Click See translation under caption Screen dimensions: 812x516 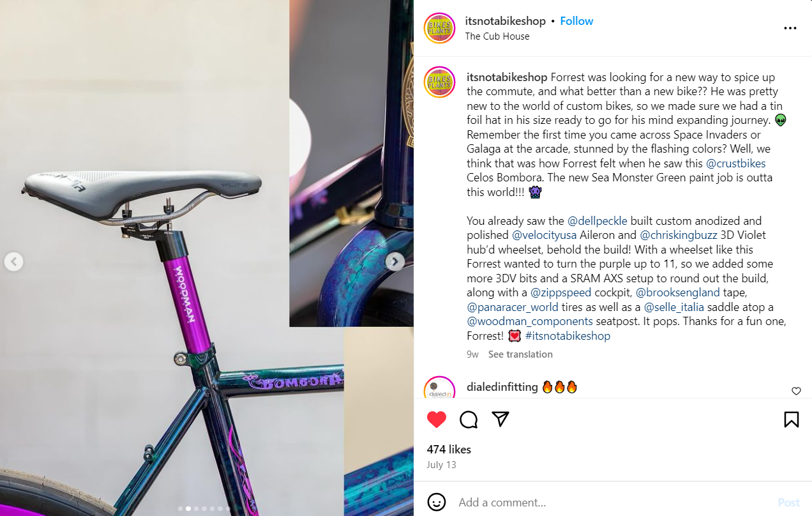[x=520, y=354]
